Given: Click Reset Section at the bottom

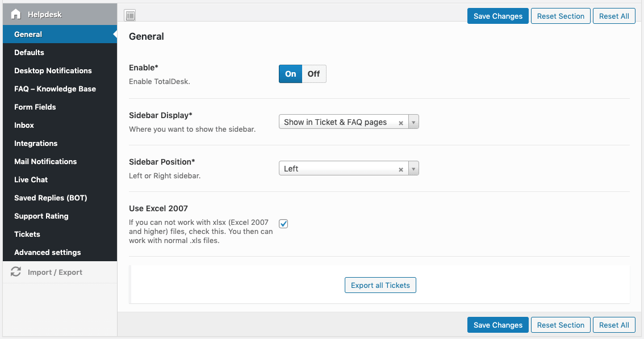Looking at the screenshot, I should click(561, 325).
